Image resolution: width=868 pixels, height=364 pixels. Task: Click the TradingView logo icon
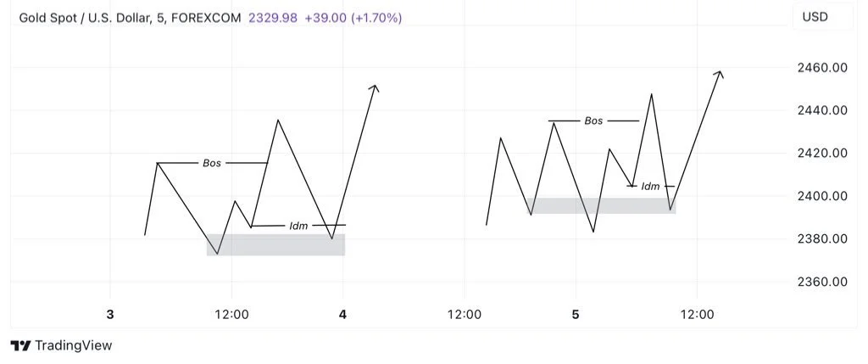[20, 345]
